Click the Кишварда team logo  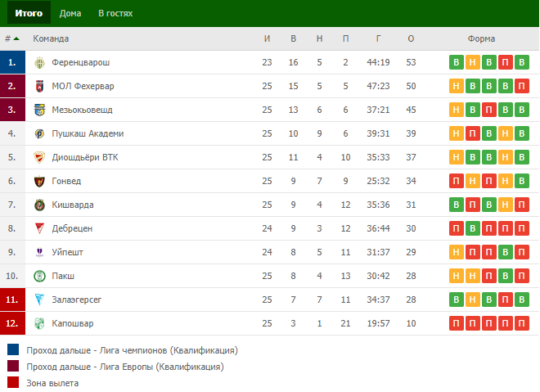[x=39, y=205]
